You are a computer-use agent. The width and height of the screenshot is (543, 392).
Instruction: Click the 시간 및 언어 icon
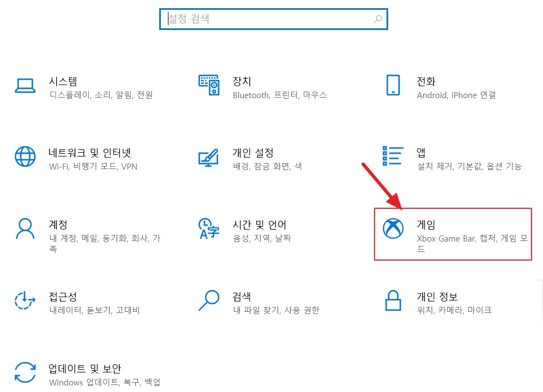click(209, 228)
